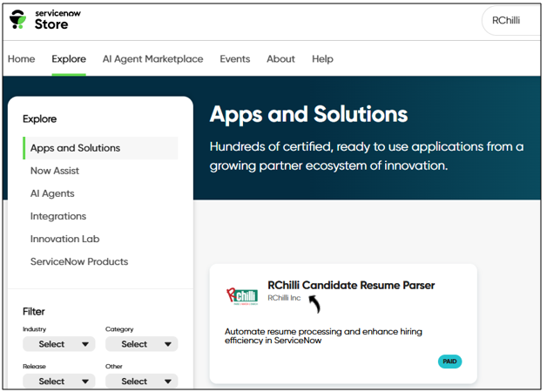Click the search field containing RChilli
Viewport: 547px width, 392px height.
click(x=512, y=20)
